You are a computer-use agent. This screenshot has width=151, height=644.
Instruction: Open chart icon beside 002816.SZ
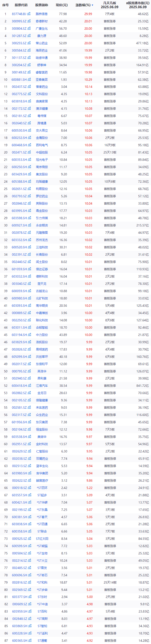(29, 583)
